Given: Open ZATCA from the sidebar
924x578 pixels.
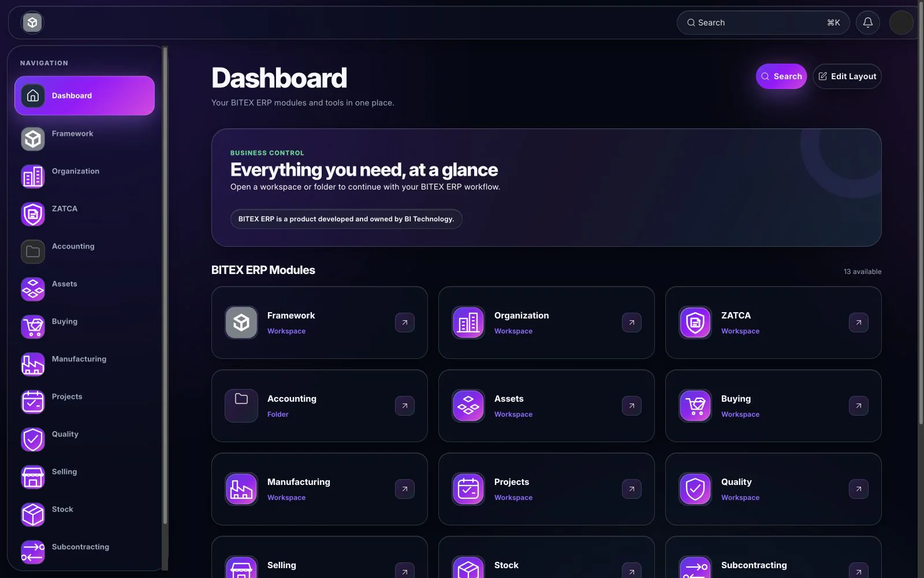Looking at the screenshot, I should tap(84, 214).
